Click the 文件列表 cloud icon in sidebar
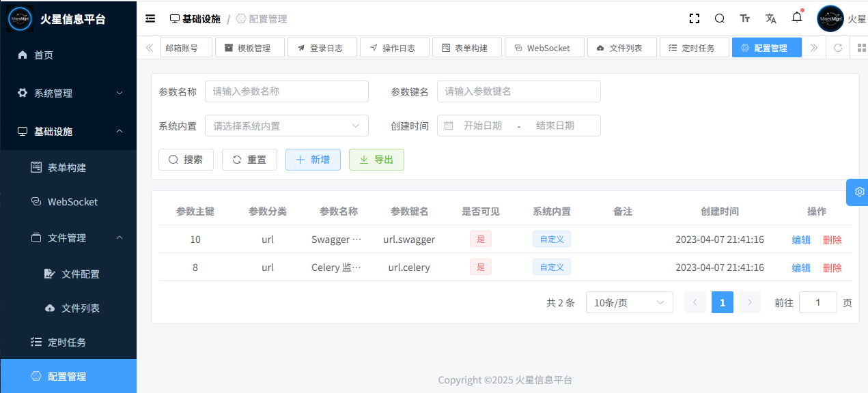This screenshot has width=868, height=393. click(x=50, y=308)
